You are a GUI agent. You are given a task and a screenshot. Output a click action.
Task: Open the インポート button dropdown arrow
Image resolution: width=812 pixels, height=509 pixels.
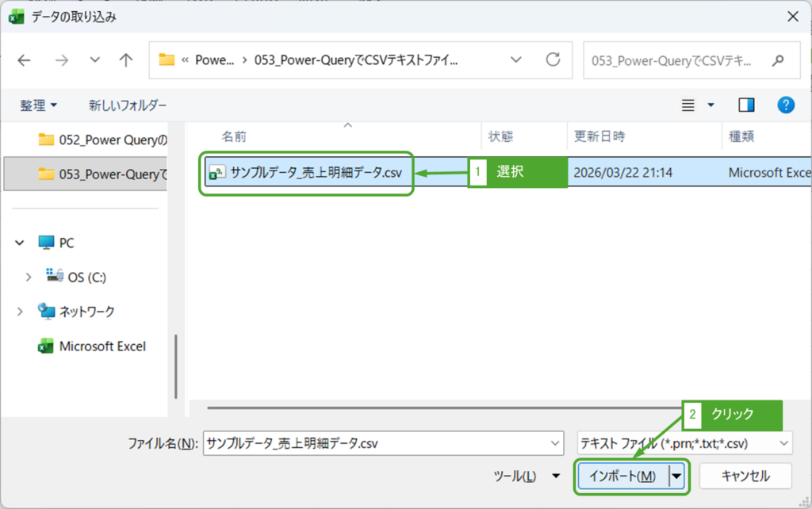coord(676,476)
